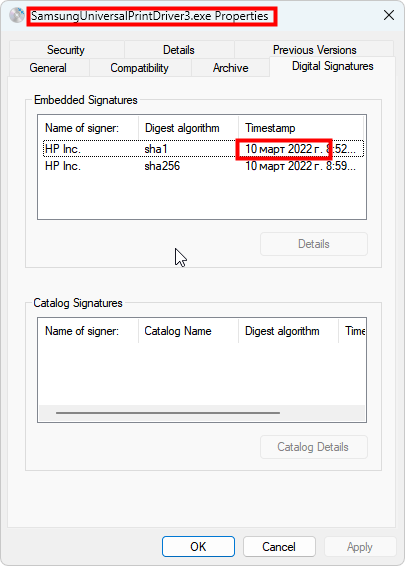Viewport: 405px width, 566px height.
Task: Click the Catalog Details button
Action: pos(314,447)
